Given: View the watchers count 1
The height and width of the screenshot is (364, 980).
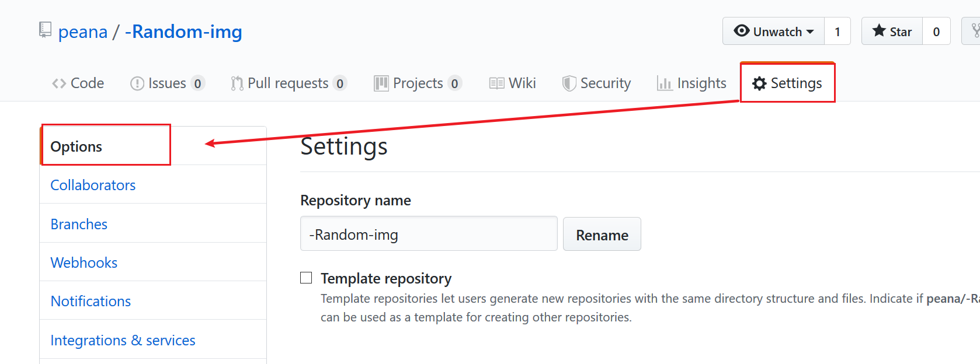Looking at the screenshot, I should [x=837, y=32].
